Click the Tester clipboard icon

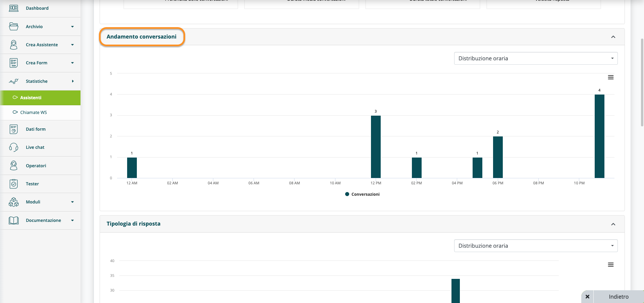tap(14, 184)
